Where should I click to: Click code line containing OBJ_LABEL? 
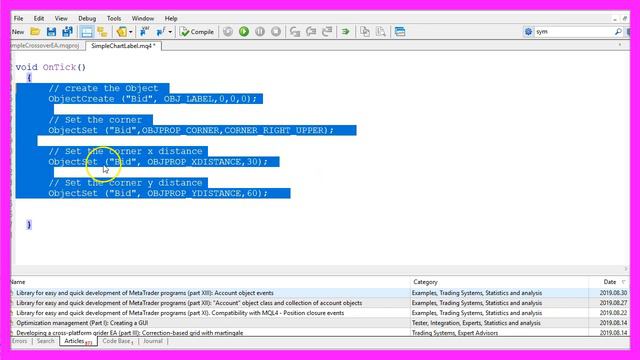[153, 99]
